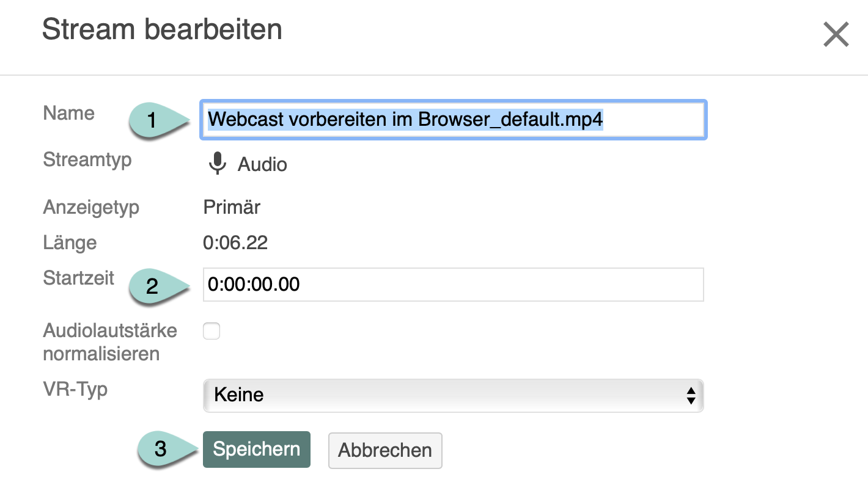Click the up-down arrows of the VR-Typ selector

691,395
